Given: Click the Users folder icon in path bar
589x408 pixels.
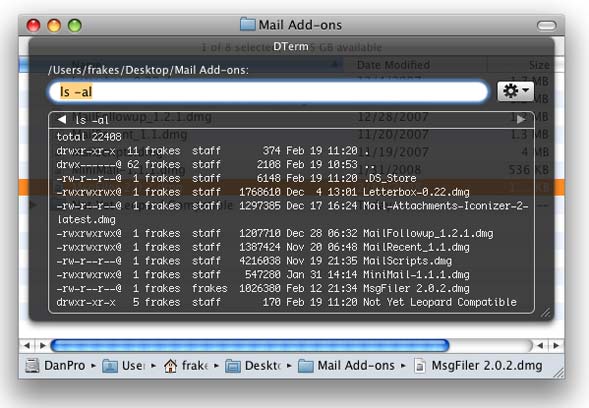Looking at the screenshot, I should [110, 366].
